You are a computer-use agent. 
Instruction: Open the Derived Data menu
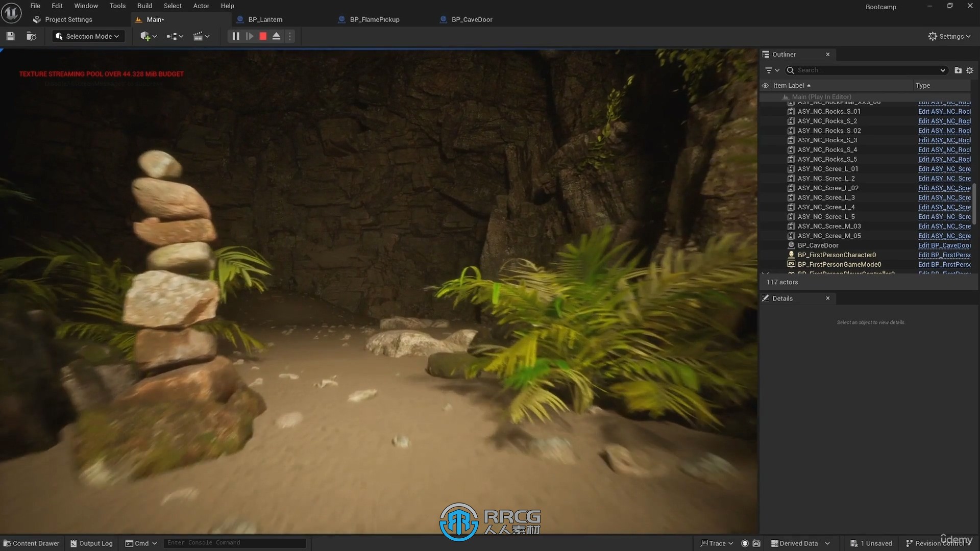coord(800,543)
